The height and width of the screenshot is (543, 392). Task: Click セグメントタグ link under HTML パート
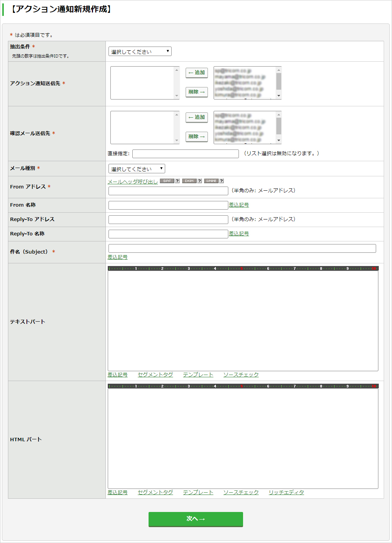[x=155, y=492]
